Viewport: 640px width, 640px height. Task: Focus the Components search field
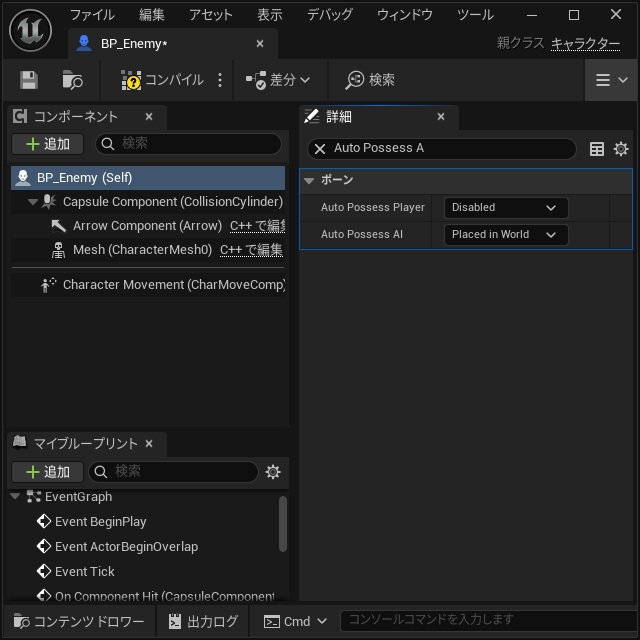(x=189, y=144)
